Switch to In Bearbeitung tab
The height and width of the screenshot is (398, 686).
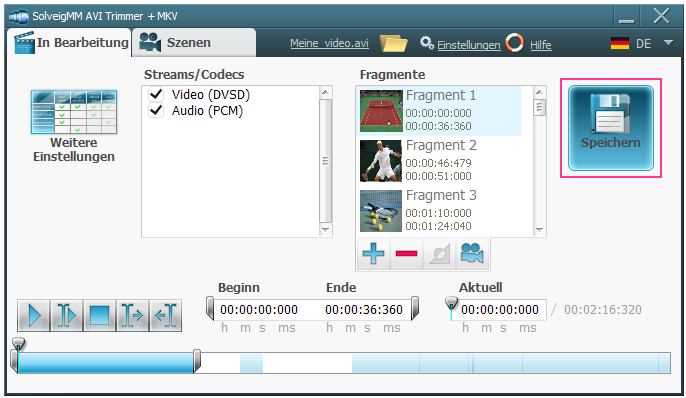tap(69, 42)
